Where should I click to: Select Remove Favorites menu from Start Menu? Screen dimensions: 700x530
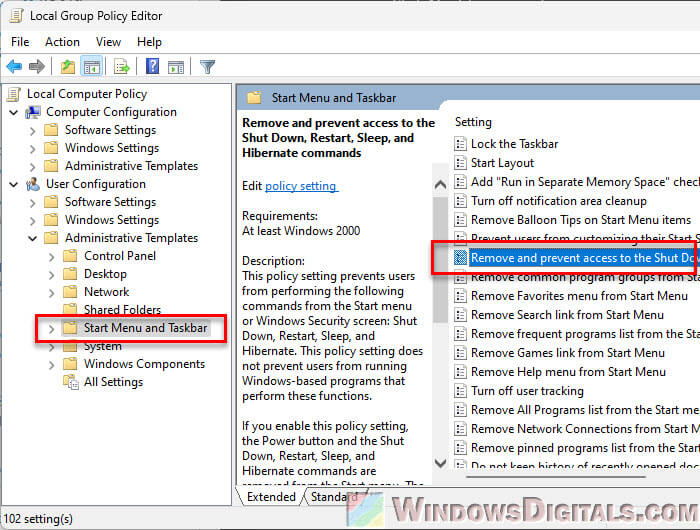579,296
